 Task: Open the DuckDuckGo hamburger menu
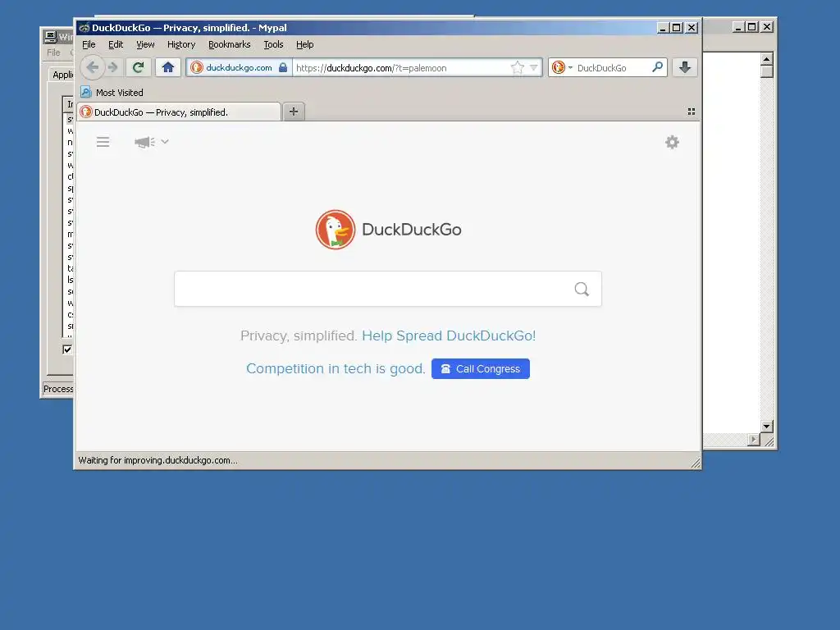coord(103,142)
